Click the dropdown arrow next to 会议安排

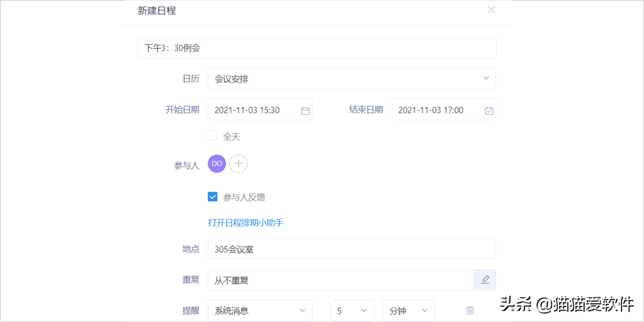pyautogui.click(x=486, y=78)
